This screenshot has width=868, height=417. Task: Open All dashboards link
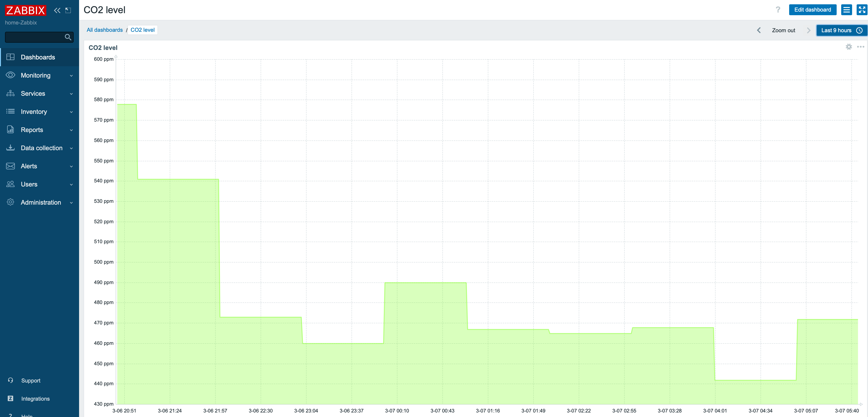coord(105,30)
